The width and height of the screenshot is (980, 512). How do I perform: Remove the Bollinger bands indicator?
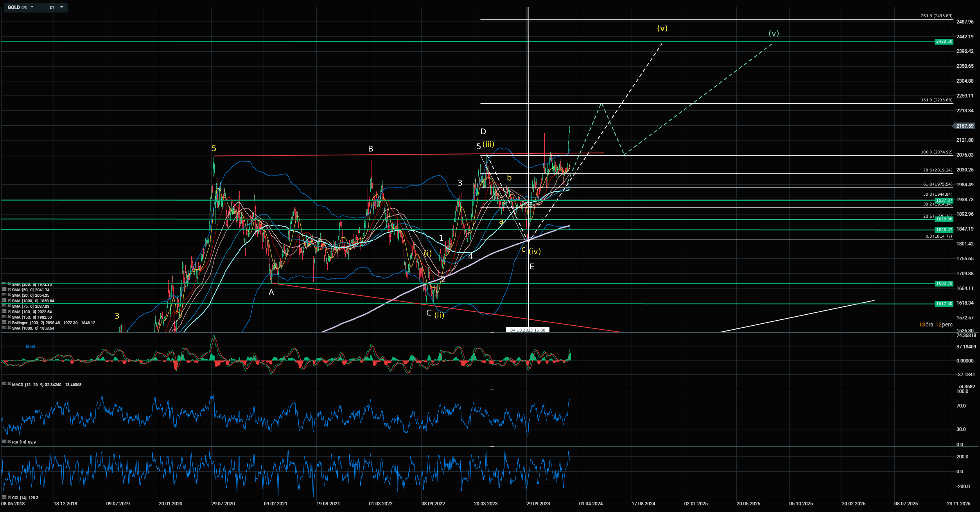pos(9,323)
